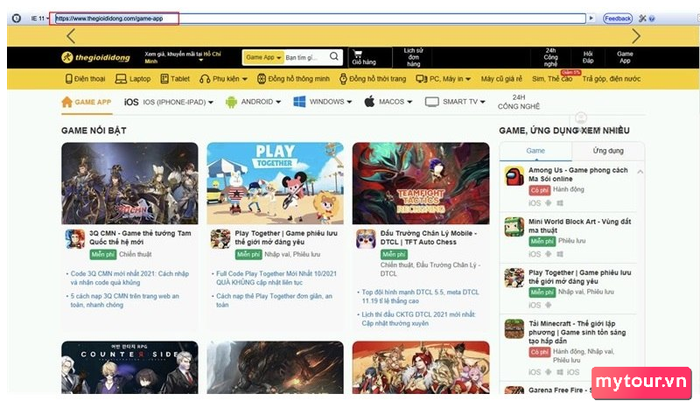Click the banner previous arrow
This screenshot has height=410, width=700.
pyautogui.click(x=71, y=36)
